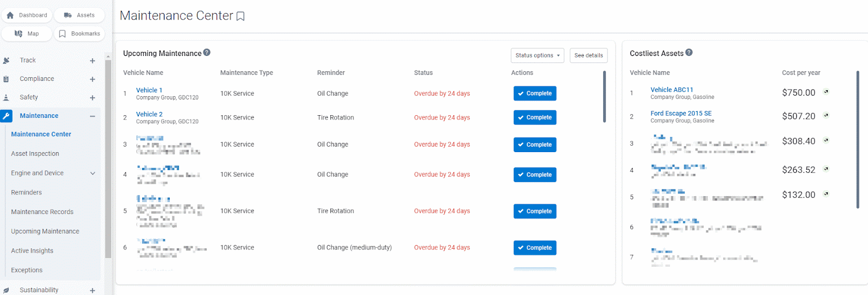Expand the Safety section plus icon

[x=92, y=98]
